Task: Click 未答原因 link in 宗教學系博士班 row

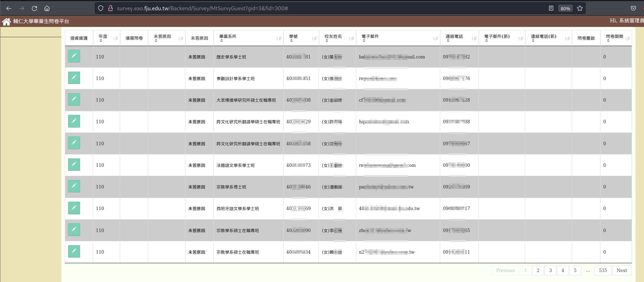Action: 197,187
